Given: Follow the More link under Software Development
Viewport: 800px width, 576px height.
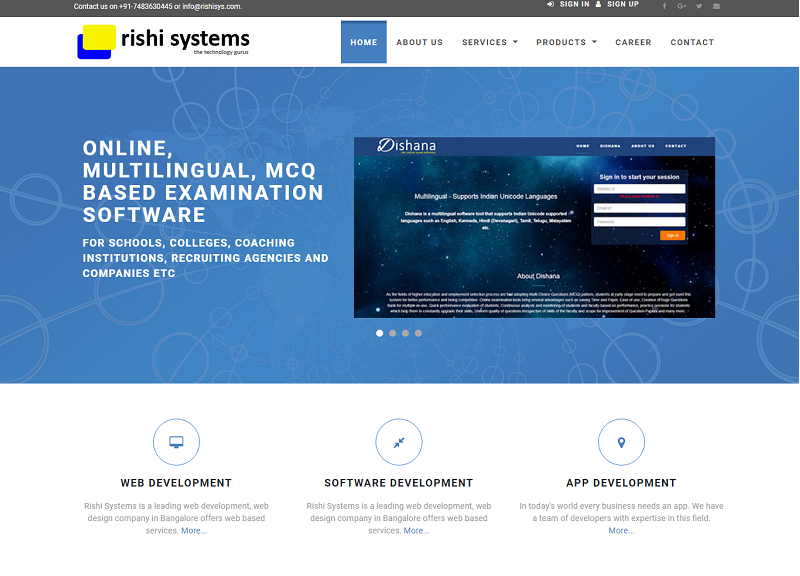Looking at the screenshot, I should (x=416, y=531).
